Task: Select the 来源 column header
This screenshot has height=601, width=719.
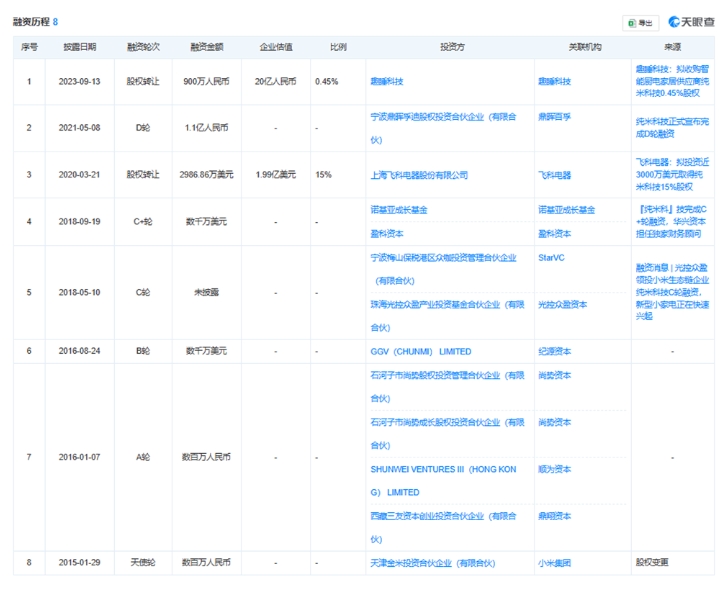Action: 672,47
